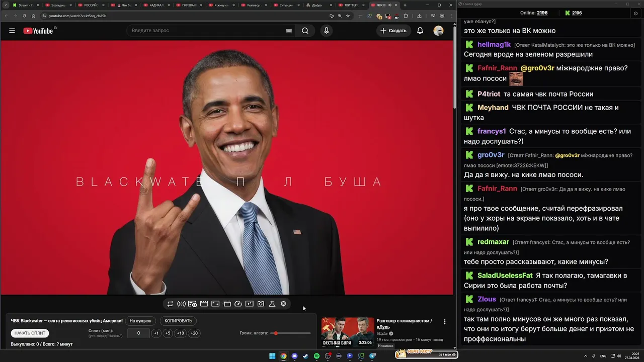This screenshot has height=362, width=644.
Task: Click the YouTube search magnifier button
Action: coord(305,31)
